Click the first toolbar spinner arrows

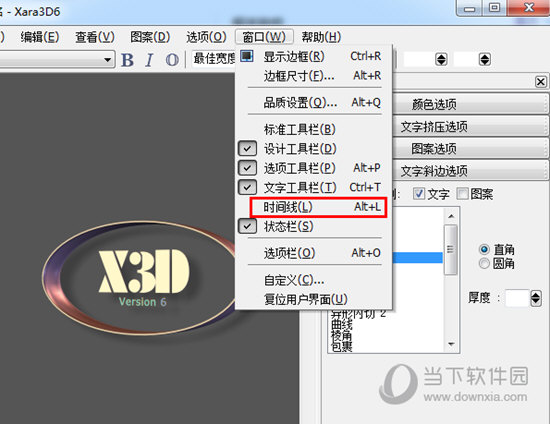(441, 59)
